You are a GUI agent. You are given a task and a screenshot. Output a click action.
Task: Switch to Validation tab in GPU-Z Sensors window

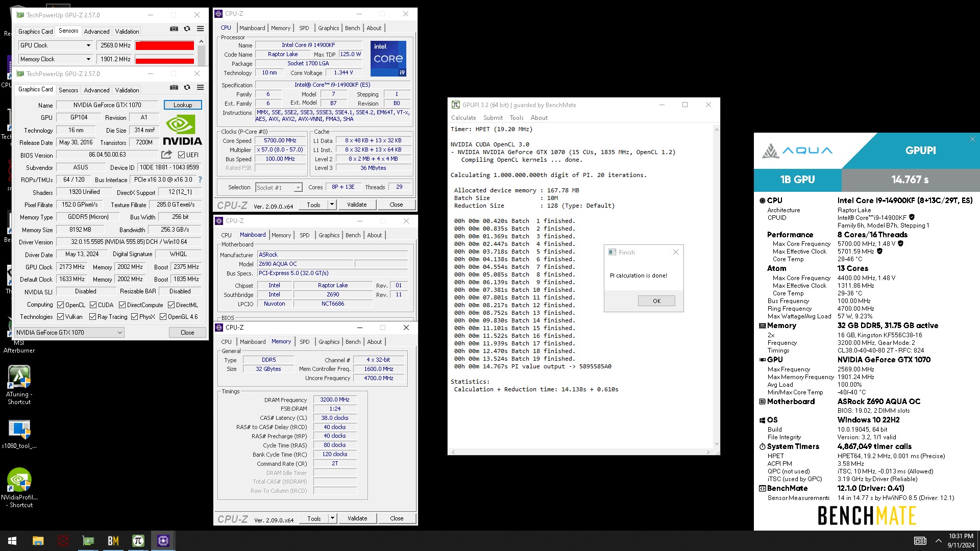pyautogui.click(x=127, y=32)
